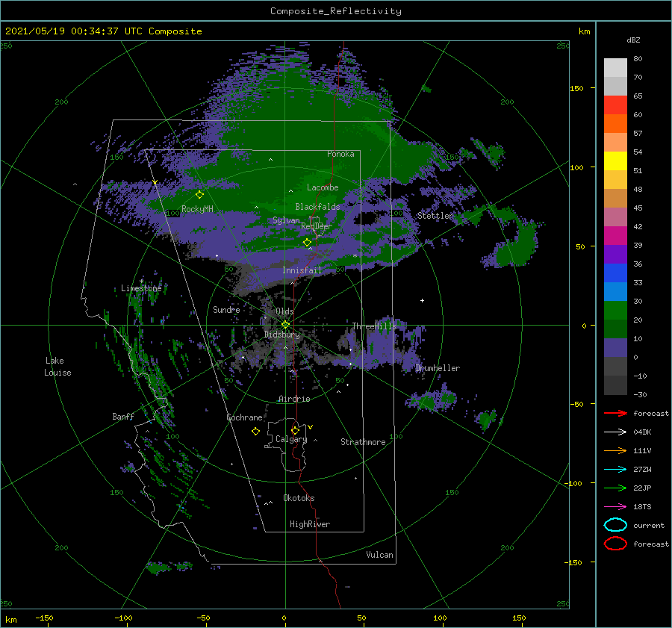The image size is (672, 628).
Task: Select the cyan 27ZW arrow legend entry
Action: click(x=615, y=470)
